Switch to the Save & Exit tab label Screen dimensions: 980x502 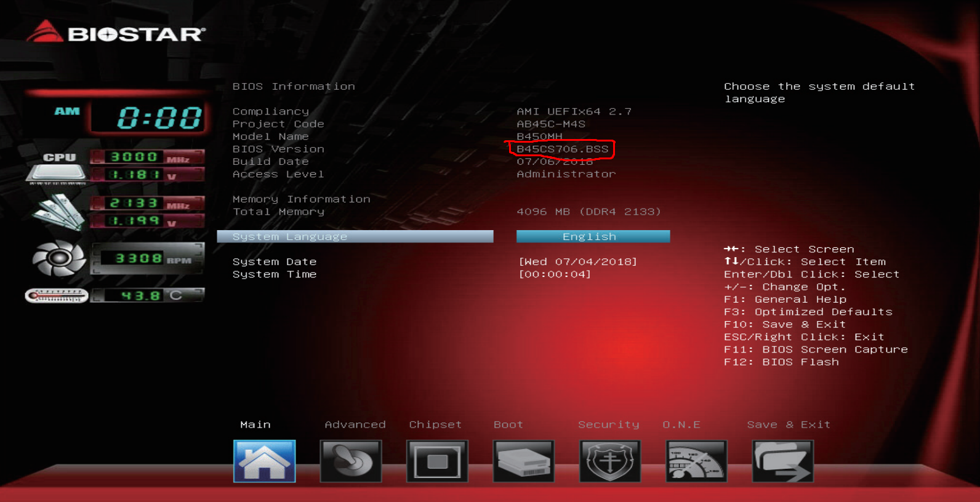click(789, 424)
